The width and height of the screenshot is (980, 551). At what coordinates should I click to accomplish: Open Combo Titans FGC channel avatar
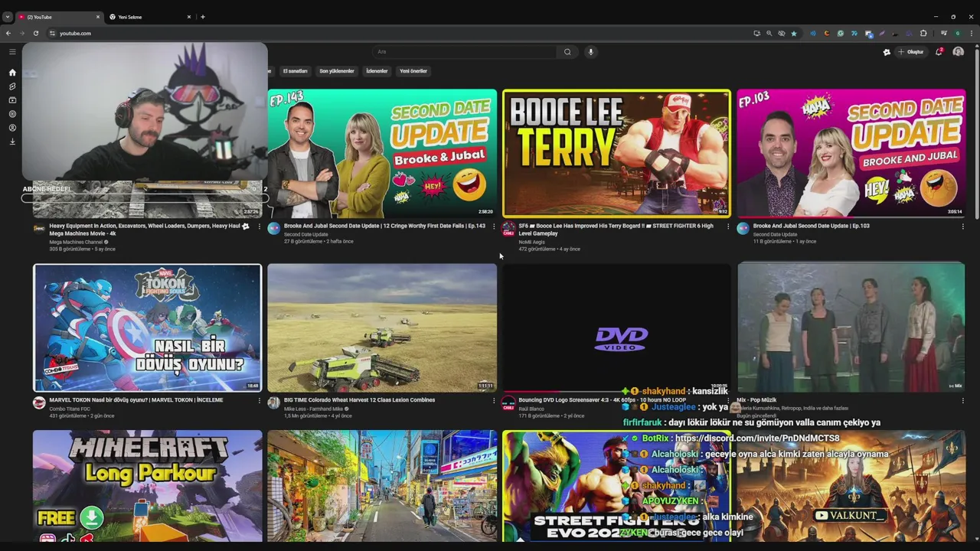coord(39,403)
